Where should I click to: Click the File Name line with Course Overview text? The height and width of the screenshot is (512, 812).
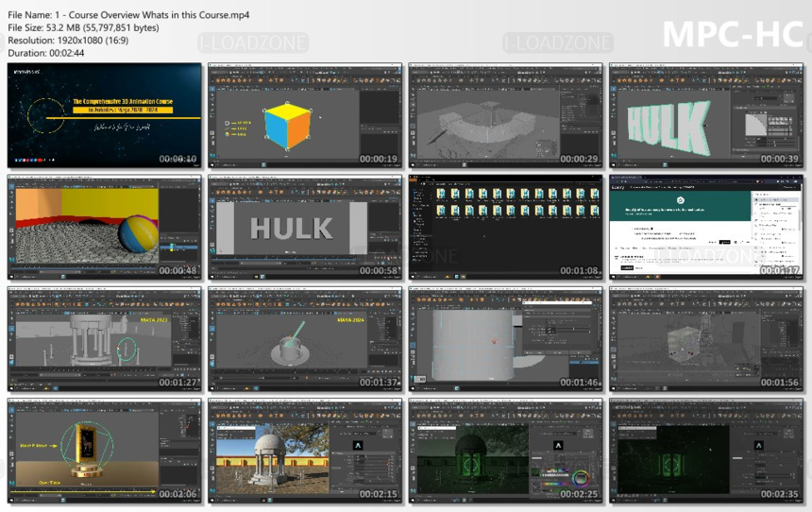pyautogui.click(x=128, y=15)
